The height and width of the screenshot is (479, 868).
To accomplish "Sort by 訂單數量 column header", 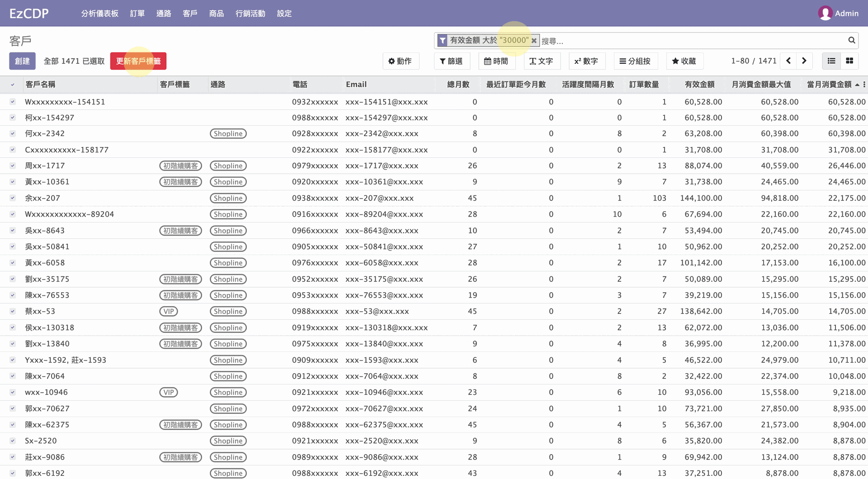I will (644, 85).
